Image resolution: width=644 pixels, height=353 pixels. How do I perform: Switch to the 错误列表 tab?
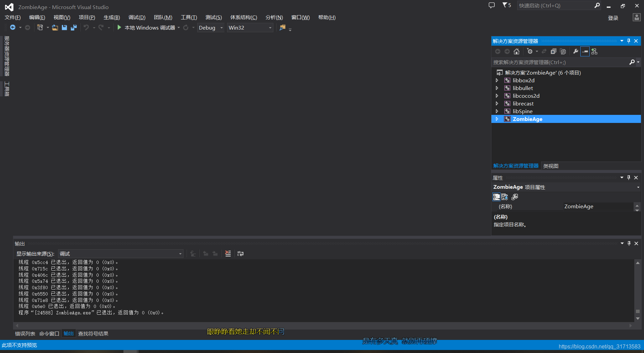25,334
